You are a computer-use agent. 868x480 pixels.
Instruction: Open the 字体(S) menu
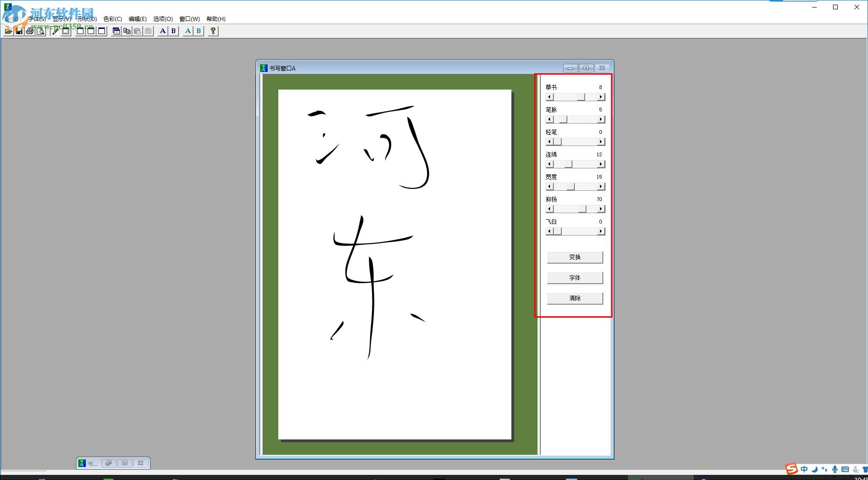tap(36, 19)
